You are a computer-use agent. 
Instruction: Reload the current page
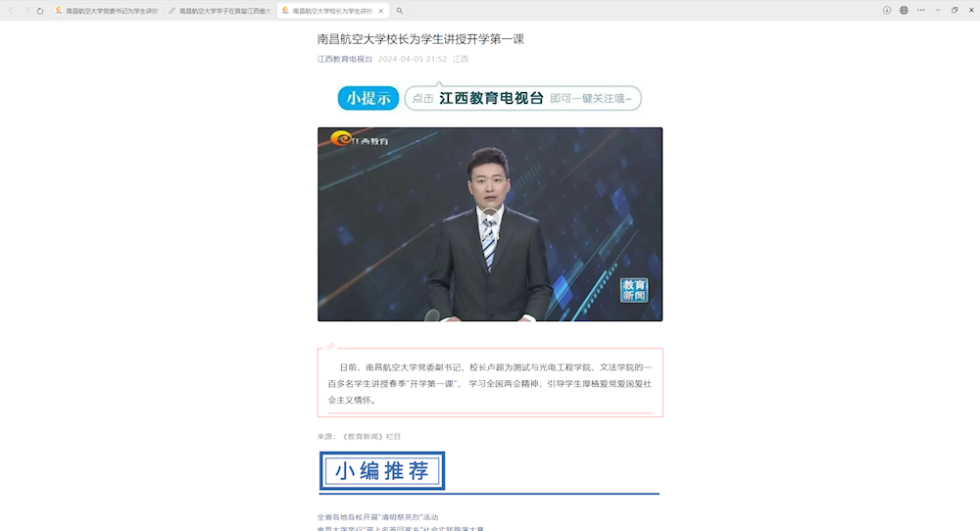(x=40, y=11)
